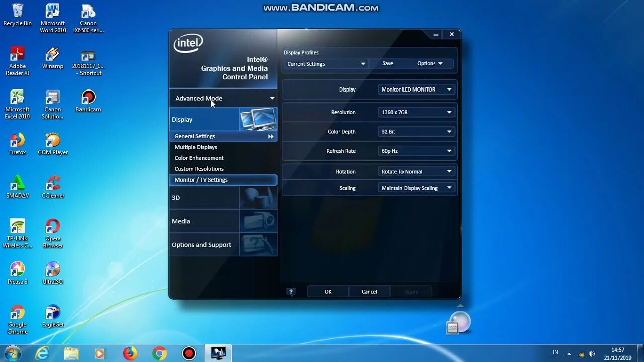Image resolution: width=644 pixels, height=362 pixels.
Task: Open media player taskbar icon
Action: [x=100, y=354]
